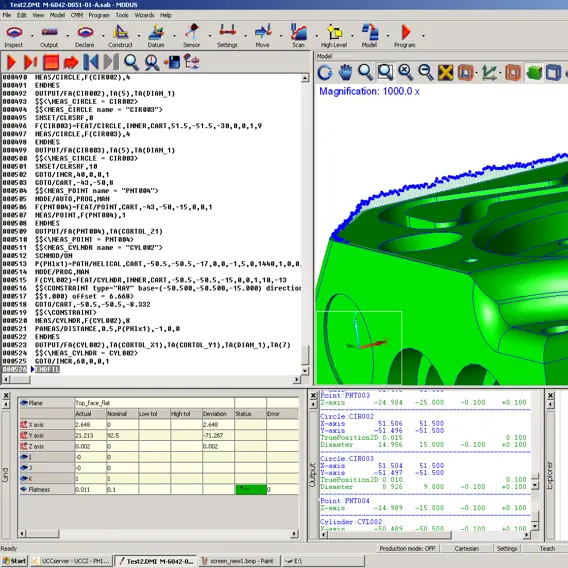Click the Sensor probe icon
This screenshot has width=568, height=568.
[x=192, y=32]
